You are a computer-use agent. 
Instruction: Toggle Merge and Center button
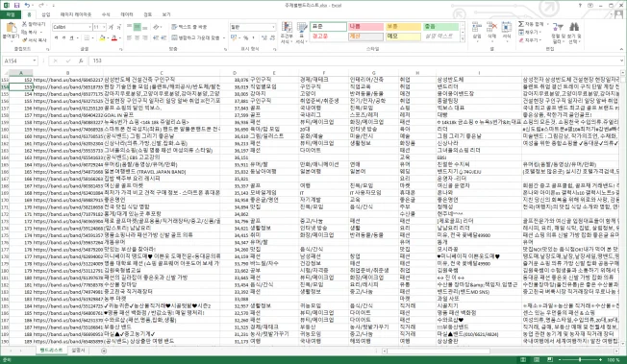click(x=196, y=38)
